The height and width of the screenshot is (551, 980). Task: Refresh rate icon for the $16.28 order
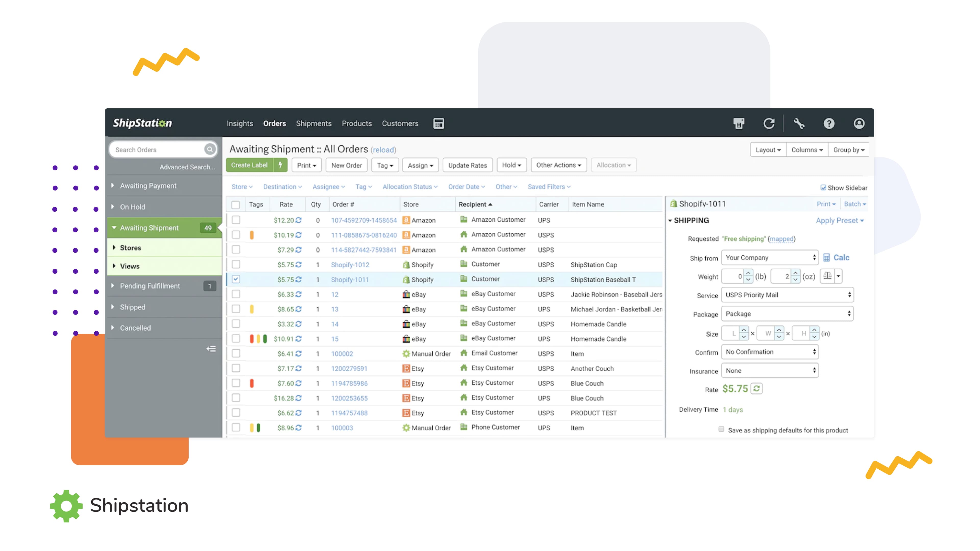pyautogui.click(x=299, y=398)
